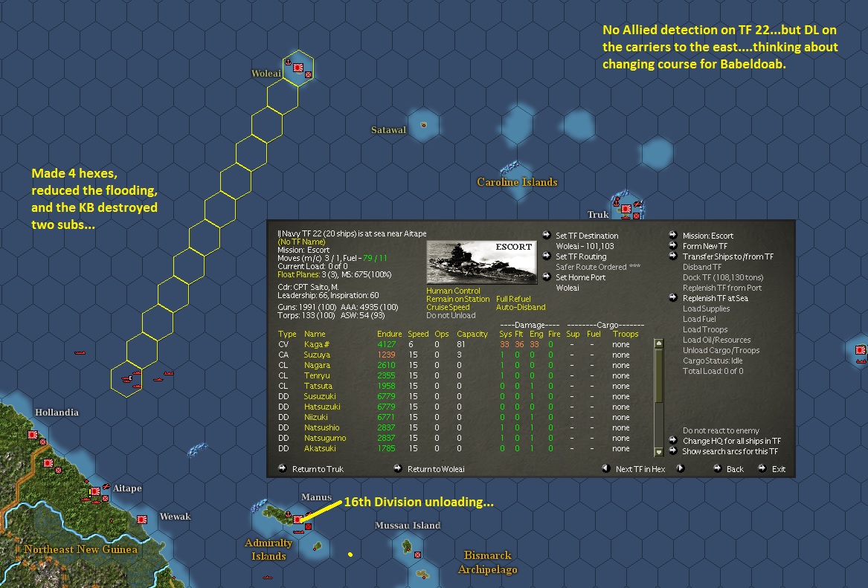Toggle Remain on Station setting
This screenshot has width=868, height=588.
(x=458, y=299)
